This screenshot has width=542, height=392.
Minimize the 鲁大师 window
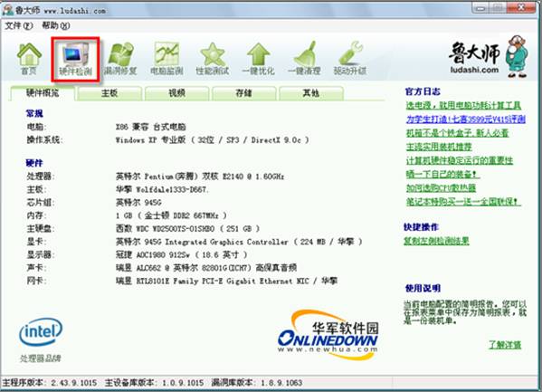click(480, 8)
